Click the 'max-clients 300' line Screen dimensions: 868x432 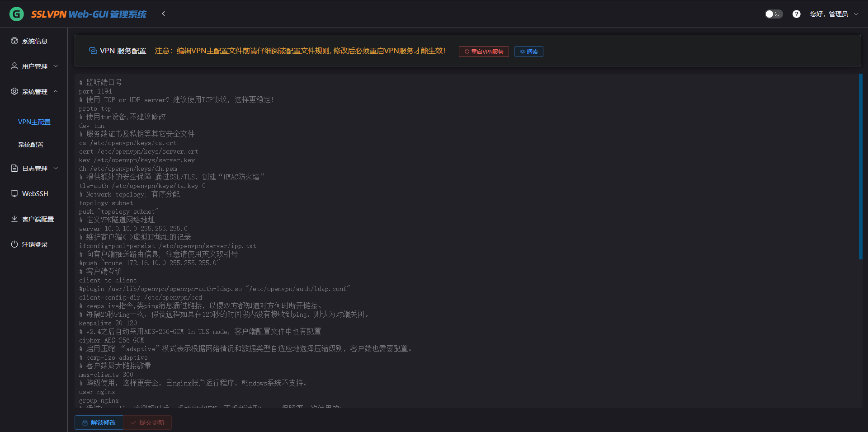(x=106, y=375)
